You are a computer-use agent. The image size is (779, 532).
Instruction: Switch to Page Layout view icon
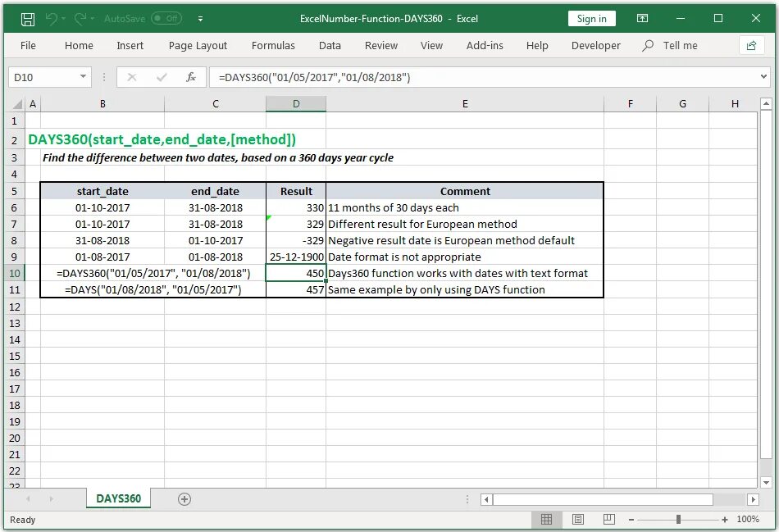tap(578, 520)
